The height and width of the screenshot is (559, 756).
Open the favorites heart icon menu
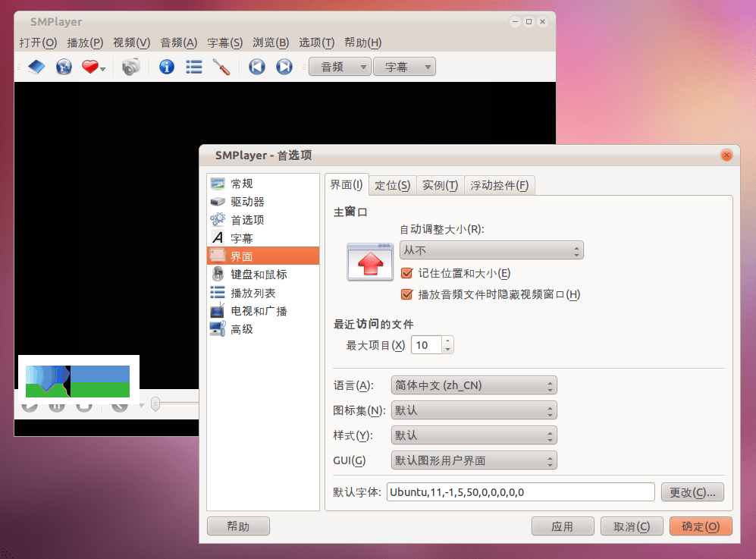(x=93, y=67)
